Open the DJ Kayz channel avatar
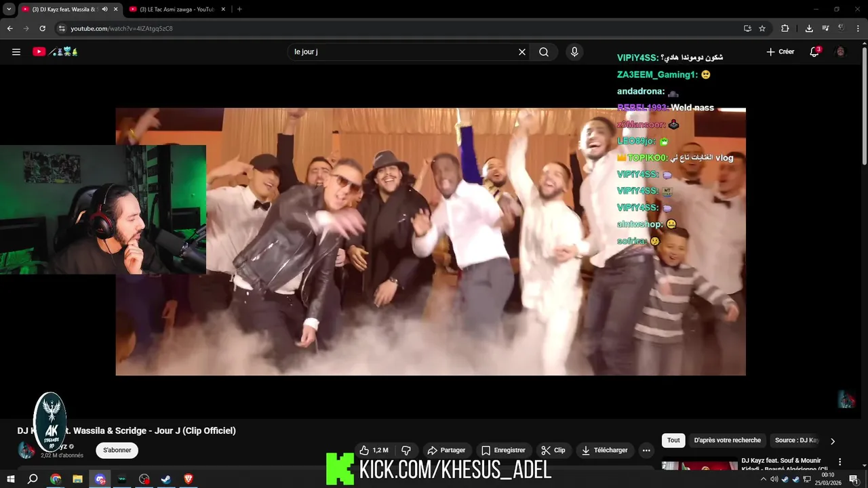 26,450
